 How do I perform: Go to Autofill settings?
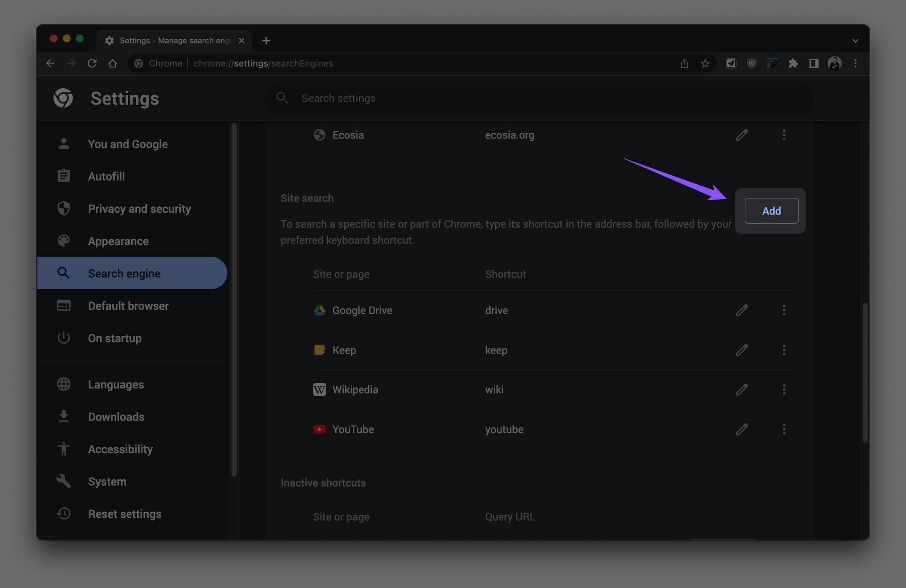(132, 177)
